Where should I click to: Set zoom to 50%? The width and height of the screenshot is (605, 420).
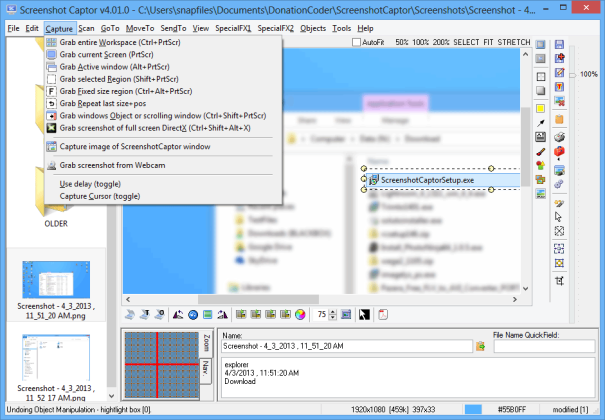click(402, 42)
